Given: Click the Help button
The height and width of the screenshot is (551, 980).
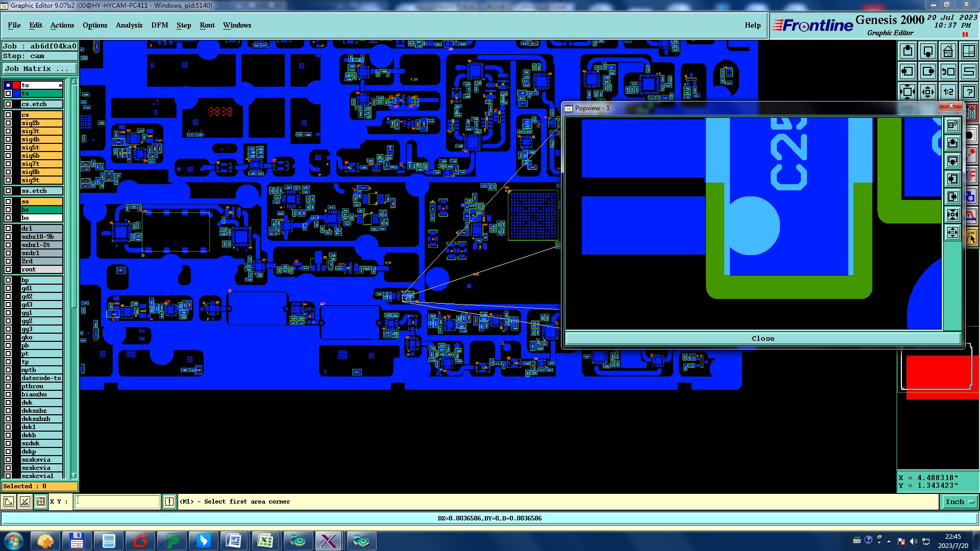Looking at the screenshot, I should click(x=752, y=25).
